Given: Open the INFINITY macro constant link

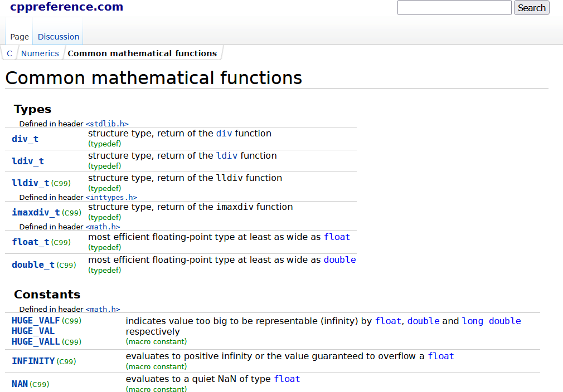Looking at the screenshot, I should click(x=33, y=361).
